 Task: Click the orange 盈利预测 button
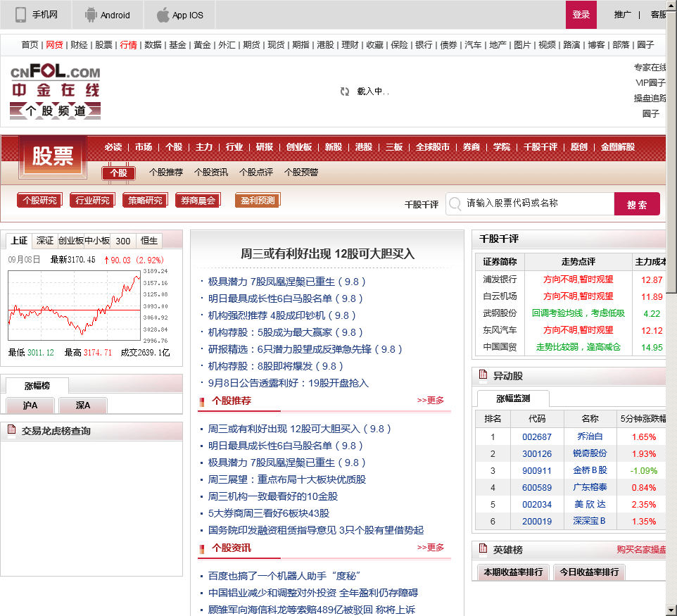258,200
